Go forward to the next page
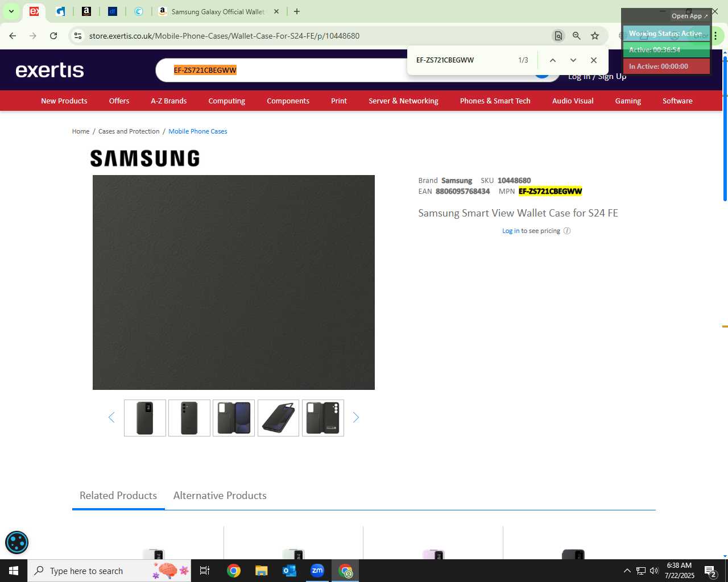 [33, 36]
